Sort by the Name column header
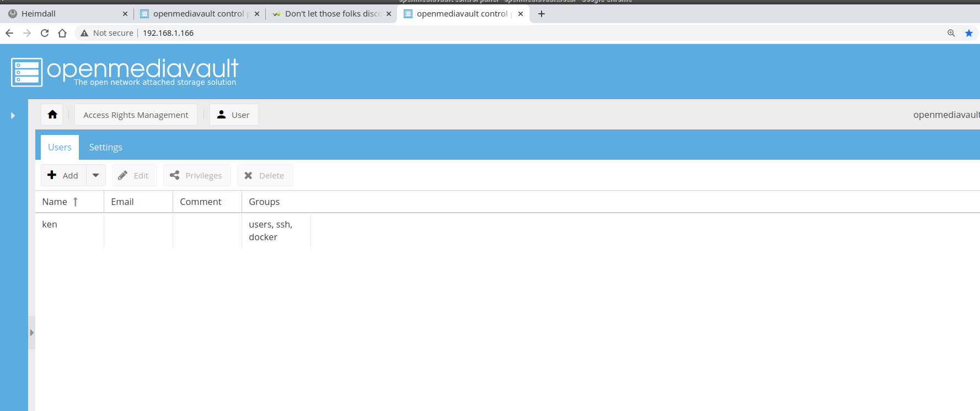Image resolution: width=980 pixels, height=411 pixels. (x=69, y=202)
